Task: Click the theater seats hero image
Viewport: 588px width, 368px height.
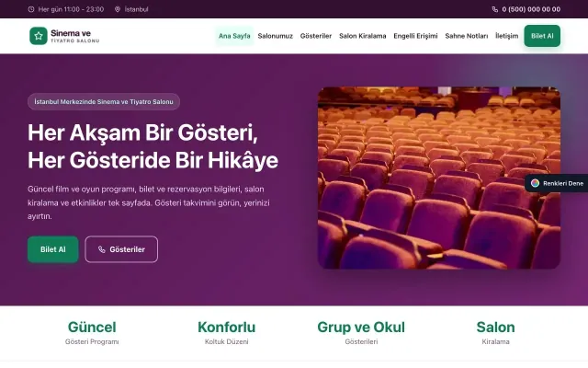Action: (x=439, y=178)
